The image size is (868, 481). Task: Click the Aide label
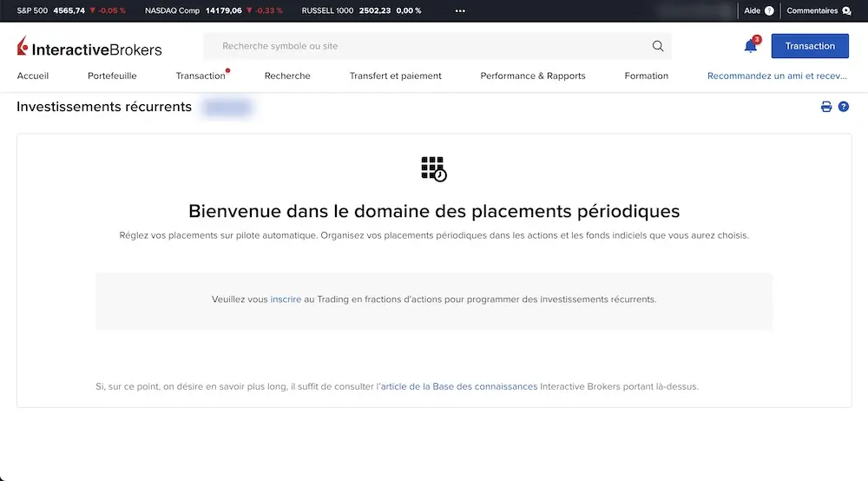[752, 10]
